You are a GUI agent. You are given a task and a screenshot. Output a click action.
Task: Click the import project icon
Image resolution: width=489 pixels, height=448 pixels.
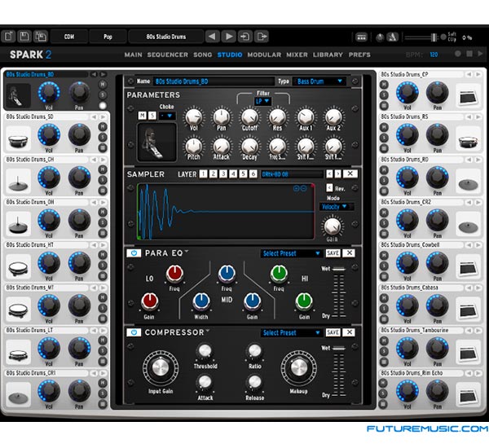point(244,37)
